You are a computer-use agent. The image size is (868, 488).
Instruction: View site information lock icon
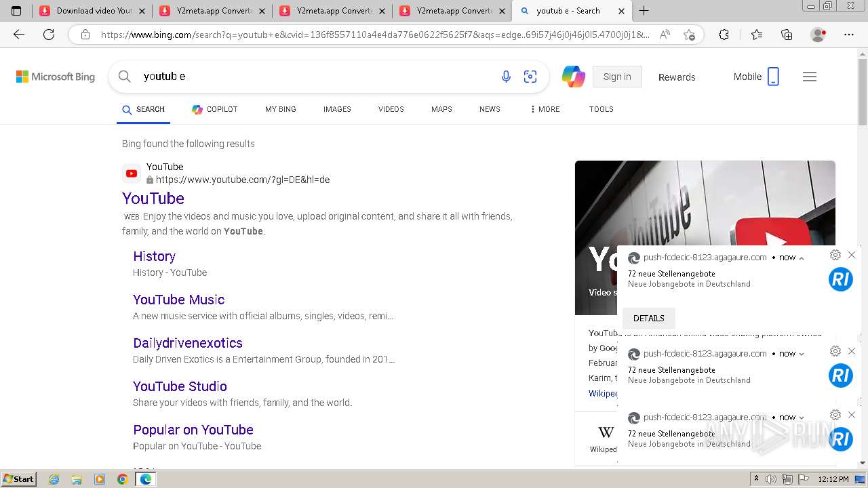click(x=85, y=35)
